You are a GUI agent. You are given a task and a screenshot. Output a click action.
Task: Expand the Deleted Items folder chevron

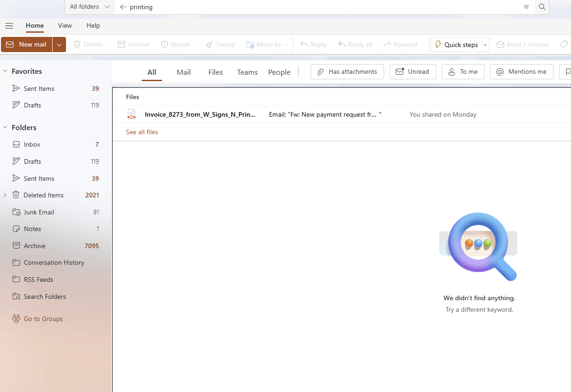click(5, 195)
